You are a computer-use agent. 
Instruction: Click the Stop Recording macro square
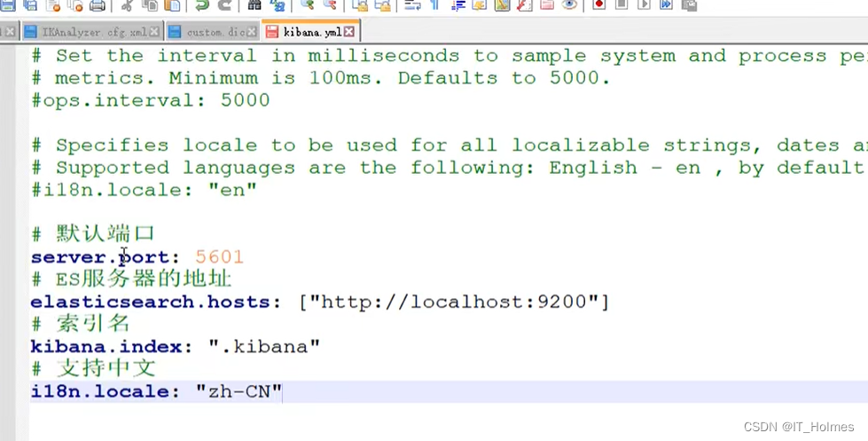point(622,5)
